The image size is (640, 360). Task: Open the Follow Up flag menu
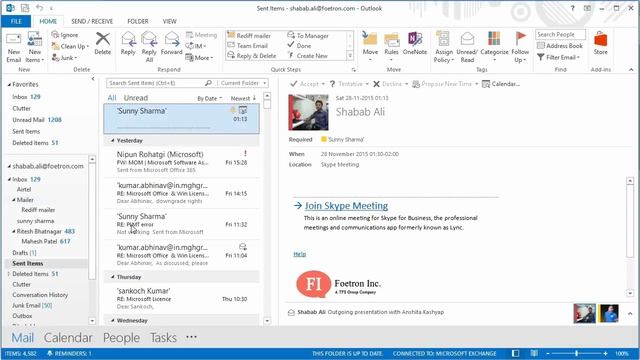pyautogui.click(x=520, y=48)
